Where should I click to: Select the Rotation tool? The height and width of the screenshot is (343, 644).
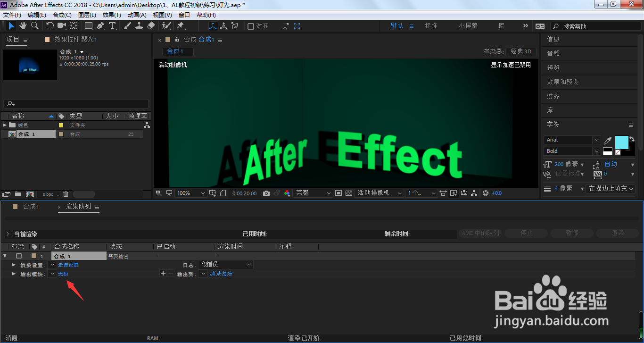(x=50, y=25)
